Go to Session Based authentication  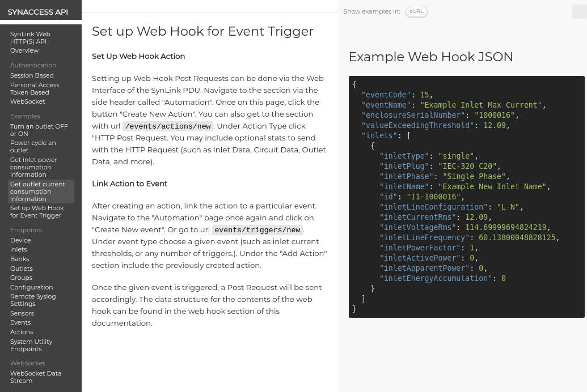(32, 75)
